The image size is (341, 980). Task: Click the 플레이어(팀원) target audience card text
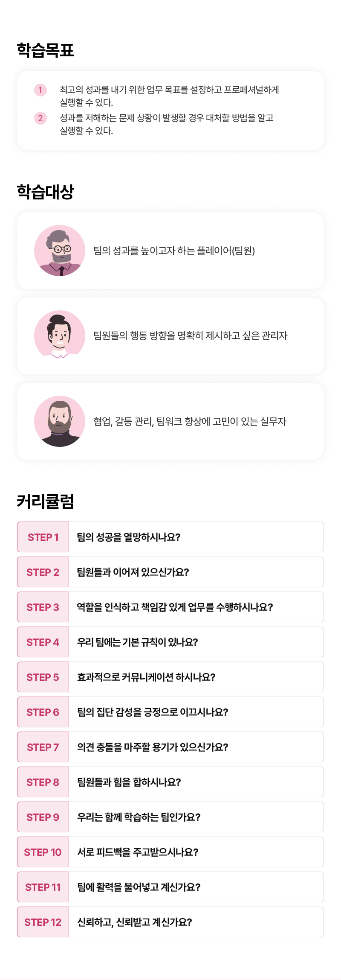174,251
